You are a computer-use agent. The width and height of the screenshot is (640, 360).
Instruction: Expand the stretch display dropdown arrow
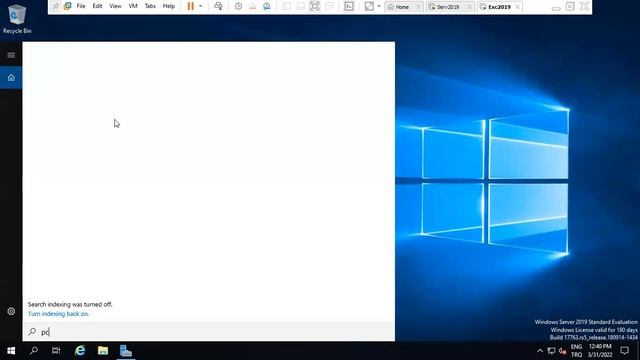(379, 6)
